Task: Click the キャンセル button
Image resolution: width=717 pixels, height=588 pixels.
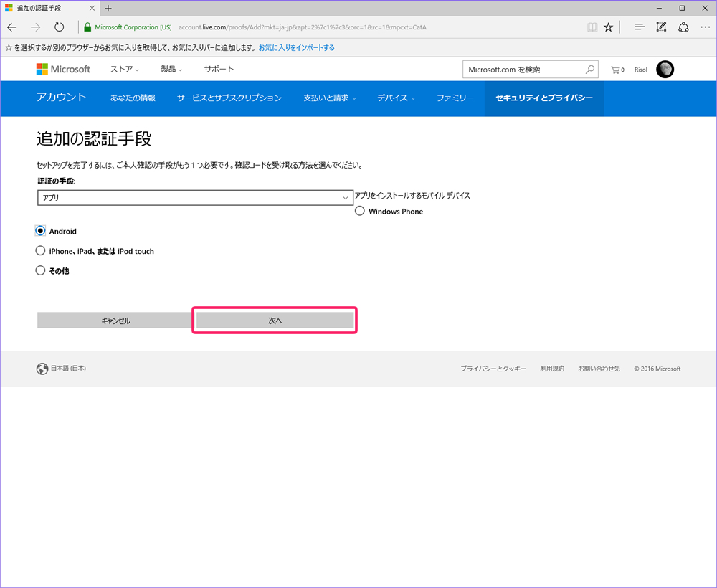Action: point(116,321)
